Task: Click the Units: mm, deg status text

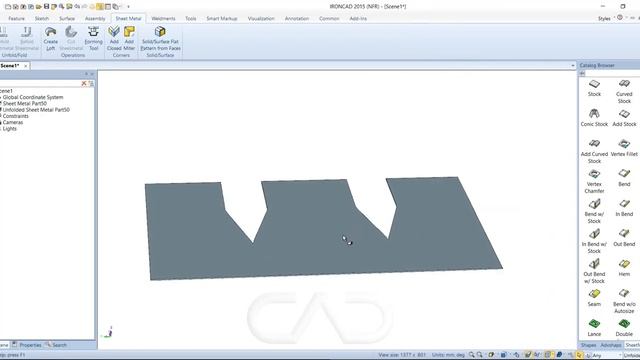Action: 448,355
